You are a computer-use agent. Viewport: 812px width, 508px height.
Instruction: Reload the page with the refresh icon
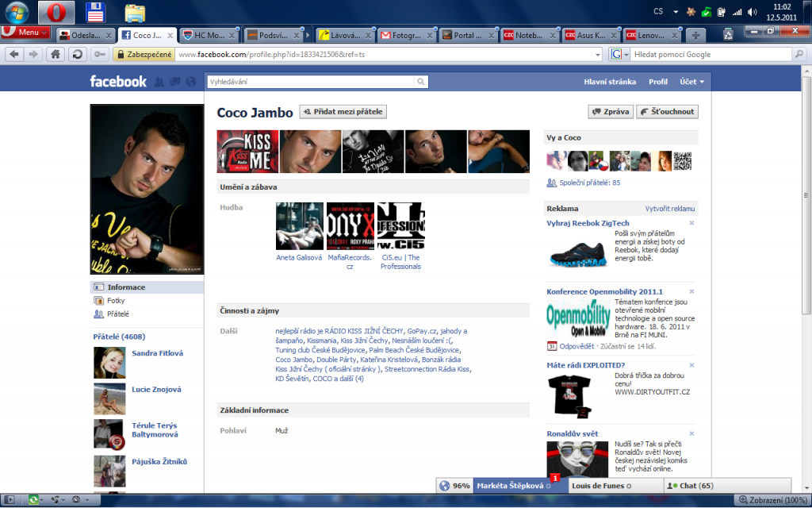(77, 54)
